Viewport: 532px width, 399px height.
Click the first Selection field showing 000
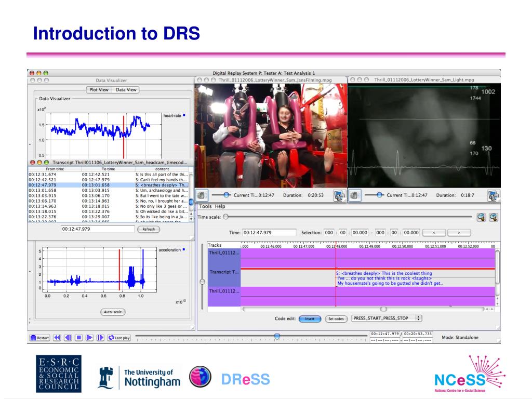329,233
